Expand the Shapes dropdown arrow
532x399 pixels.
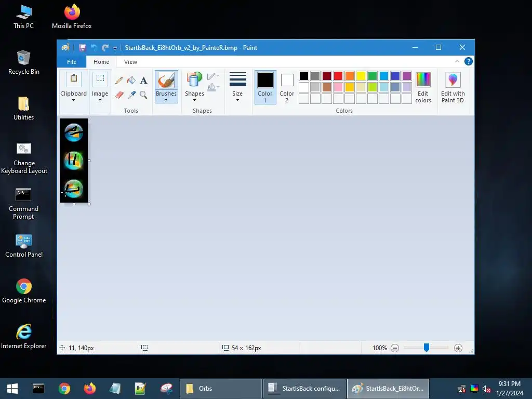pos(194,100)
